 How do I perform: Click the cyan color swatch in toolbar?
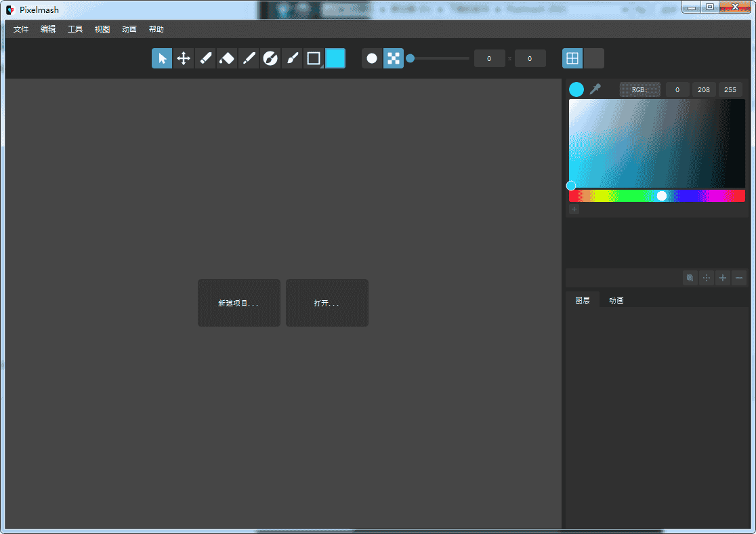pos(335,59)
